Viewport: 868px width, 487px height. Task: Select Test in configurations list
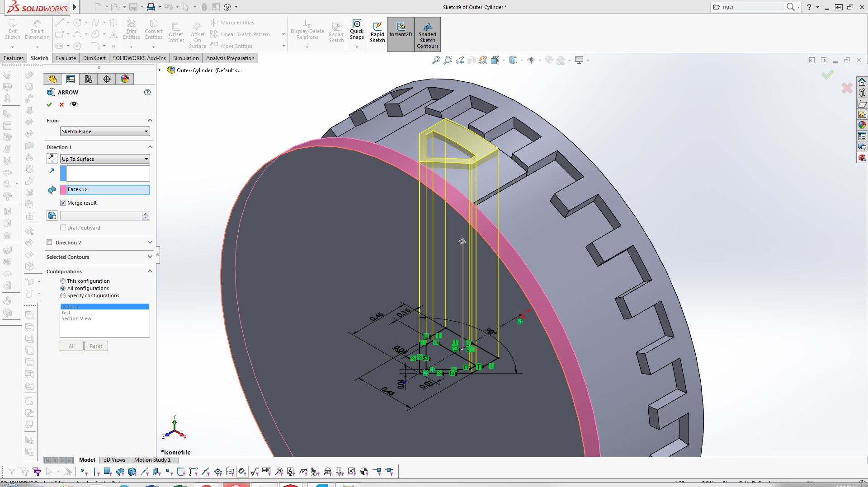click(66, 313)
